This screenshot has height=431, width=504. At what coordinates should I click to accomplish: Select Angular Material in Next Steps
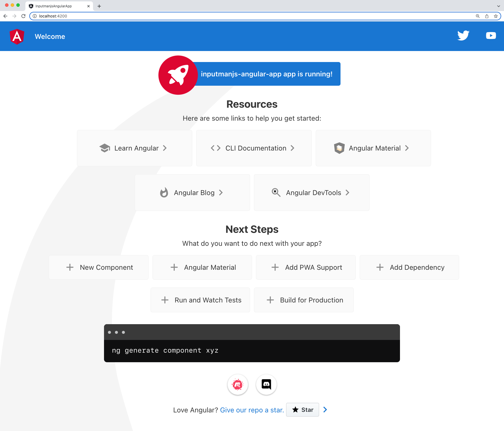(202, 267)
